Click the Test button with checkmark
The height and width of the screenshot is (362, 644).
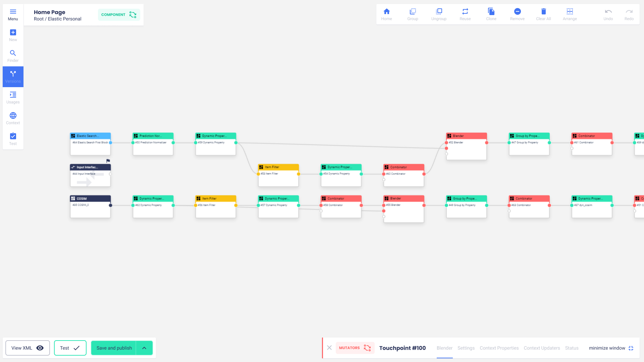[x=70, y=348]
